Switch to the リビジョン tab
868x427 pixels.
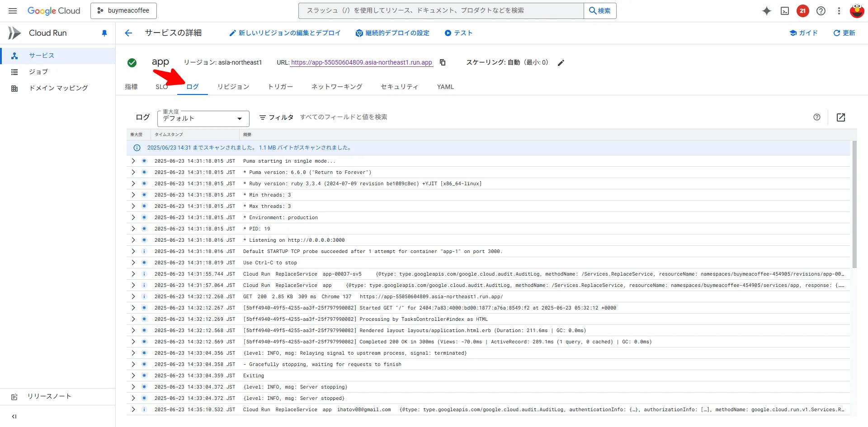(233, 87)
